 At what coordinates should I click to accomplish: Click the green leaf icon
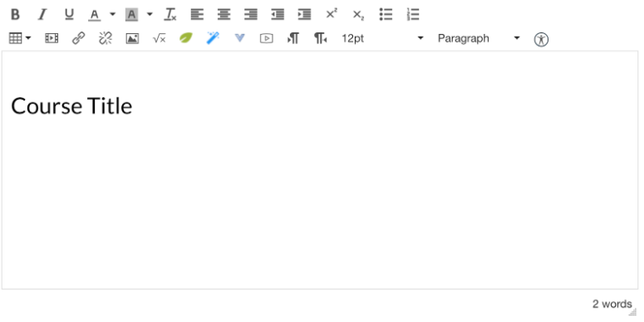point(185,38)
